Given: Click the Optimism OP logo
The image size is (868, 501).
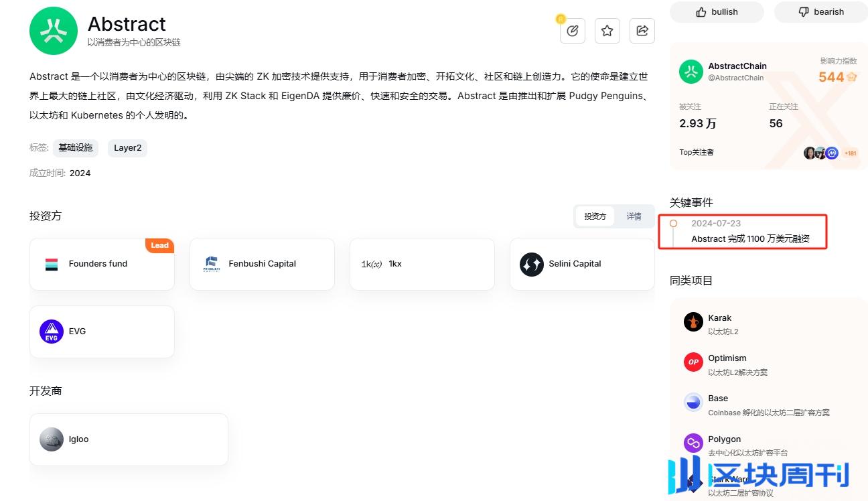Looking at the screenshot, I should (x=693, y=362).
